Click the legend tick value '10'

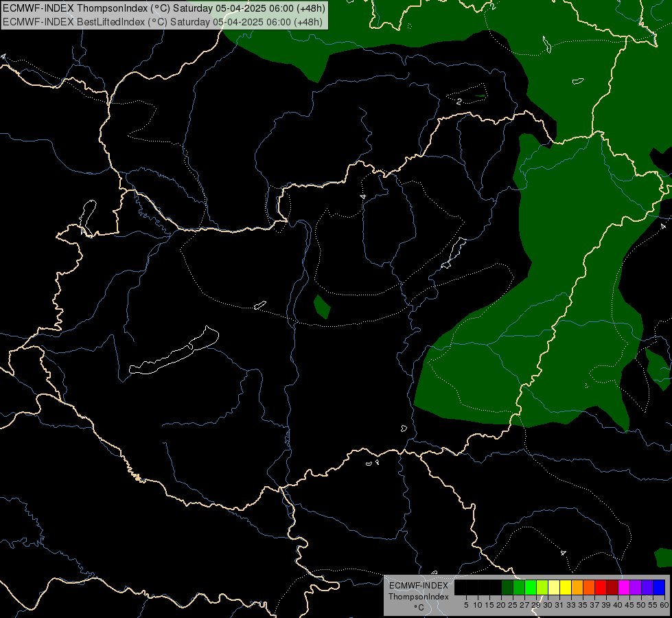pyautogui.click(x=478, y=605)
